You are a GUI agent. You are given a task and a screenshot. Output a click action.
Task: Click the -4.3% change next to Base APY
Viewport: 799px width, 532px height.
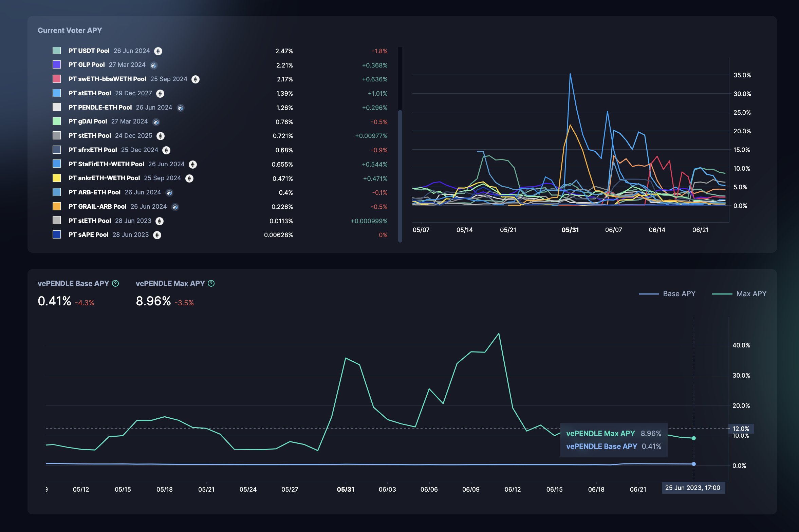(x=85, y=303)
